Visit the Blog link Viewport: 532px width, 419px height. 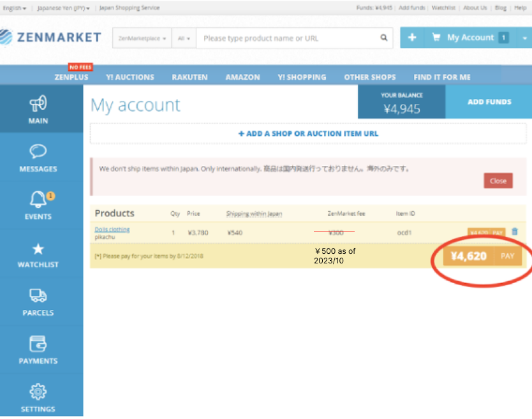pyautogui.click(x=501, y=8)
